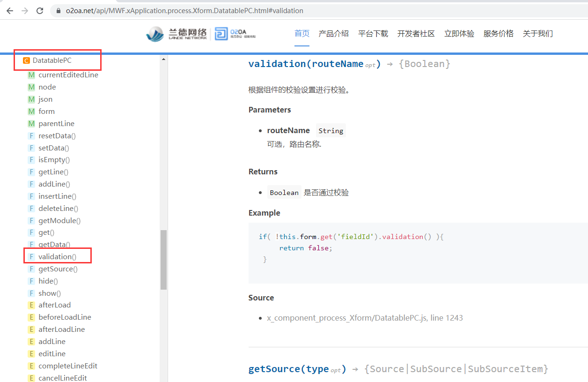The image size is (588, 382).
Task: Click F icon next to show()
Action: 31,293
